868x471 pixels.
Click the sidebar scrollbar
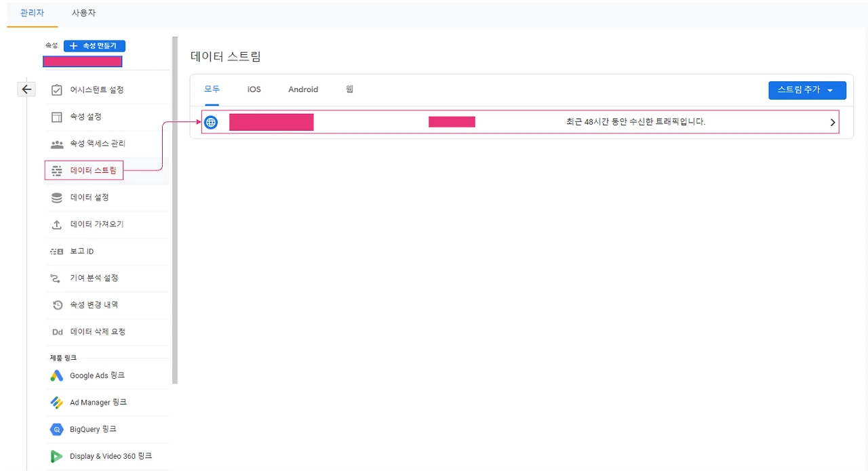pos(174,203)
